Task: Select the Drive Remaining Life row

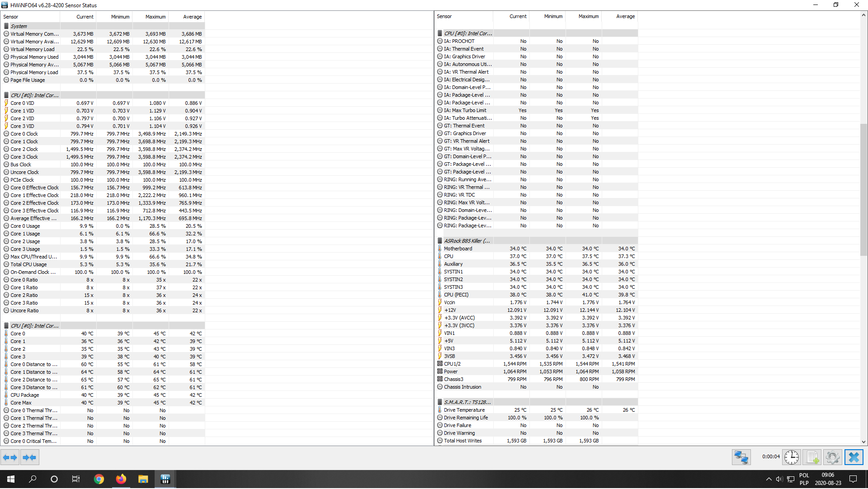Action: (537, 418)
